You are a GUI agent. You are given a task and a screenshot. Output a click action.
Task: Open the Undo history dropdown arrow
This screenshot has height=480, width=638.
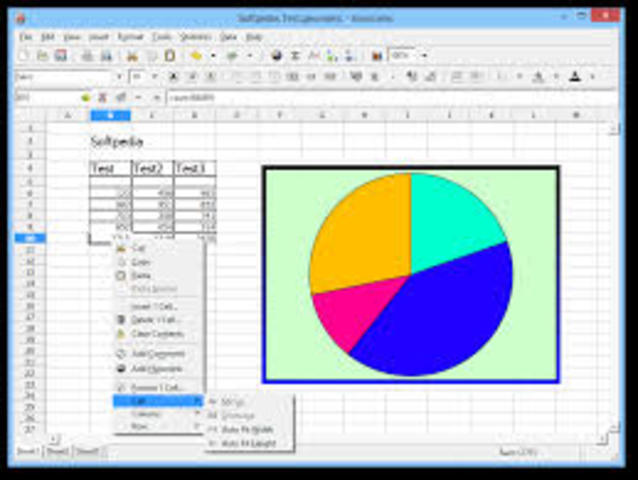(x=213, y=56)
